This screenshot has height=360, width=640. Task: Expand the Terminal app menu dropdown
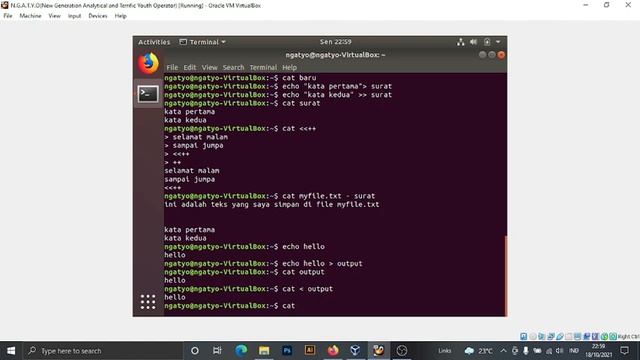(x=203, y=42)
